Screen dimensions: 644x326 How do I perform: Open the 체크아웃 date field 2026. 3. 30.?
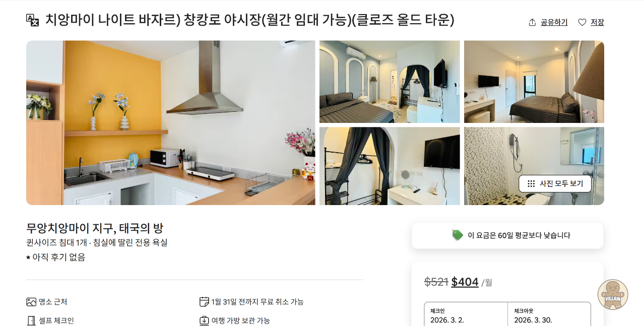coord(549,315)
